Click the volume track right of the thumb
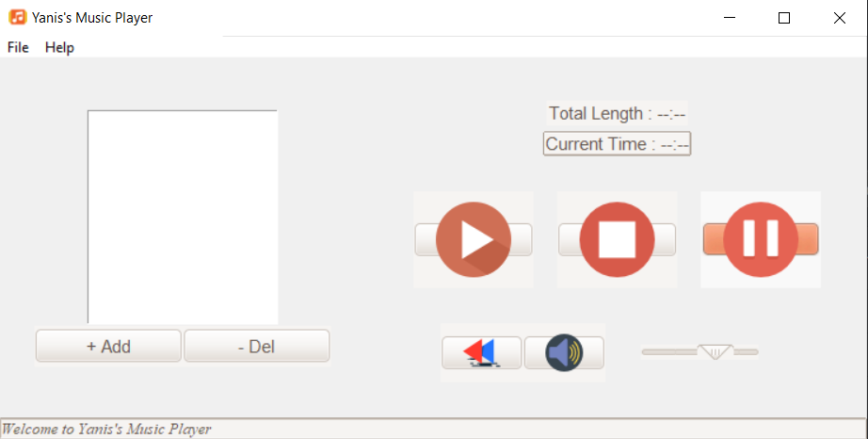 [x=746, y=351]
